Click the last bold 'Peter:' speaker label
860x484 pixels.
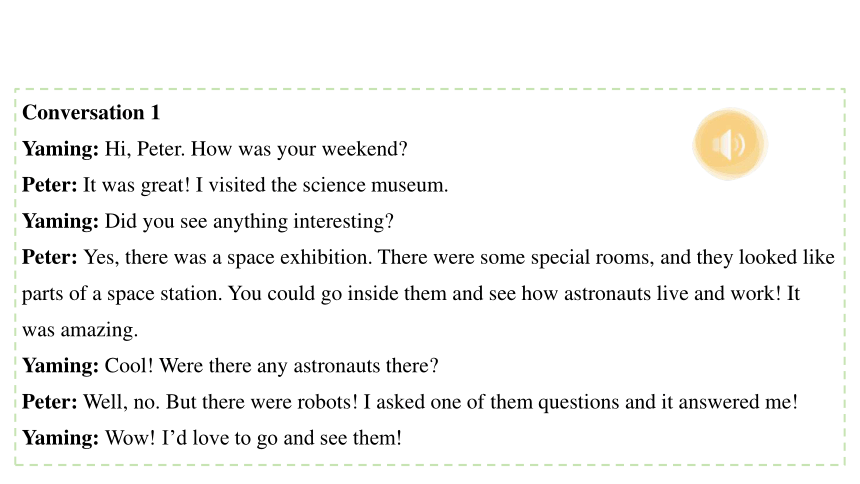tap(50, 402)
